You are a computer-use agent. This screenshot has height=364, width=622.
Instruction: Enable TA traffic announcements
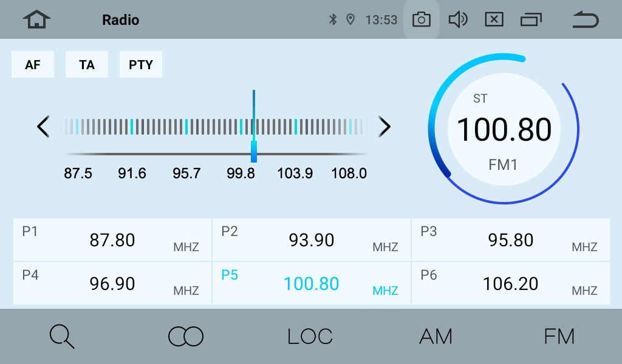(87, 64)
